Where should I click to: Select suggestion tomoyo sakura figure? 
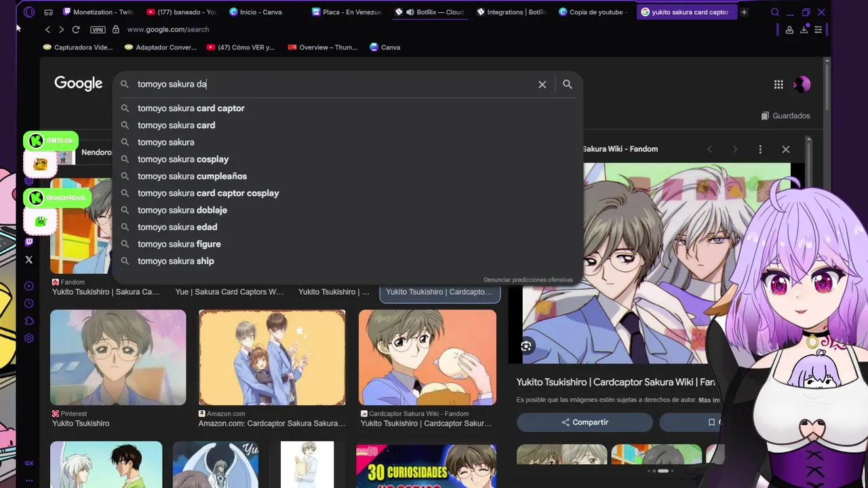click(x=347, y=244)
